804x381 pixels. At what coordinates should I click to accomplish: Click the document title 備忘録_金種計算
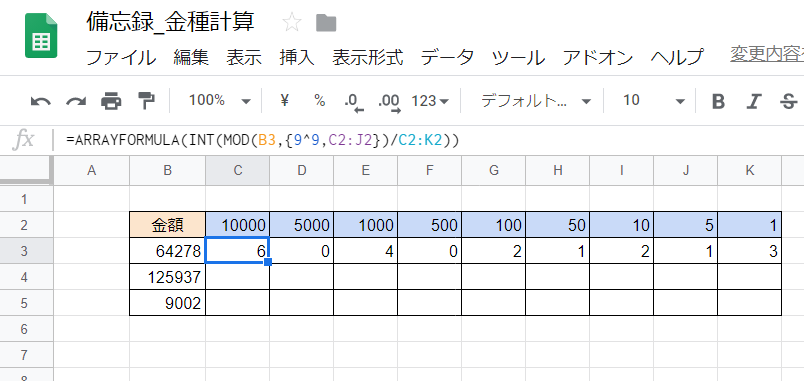[170, 23]
